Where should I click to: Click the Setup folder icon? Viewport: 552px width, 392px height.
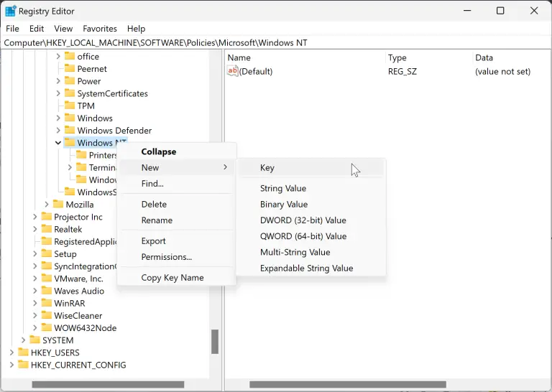coord(47,253)
